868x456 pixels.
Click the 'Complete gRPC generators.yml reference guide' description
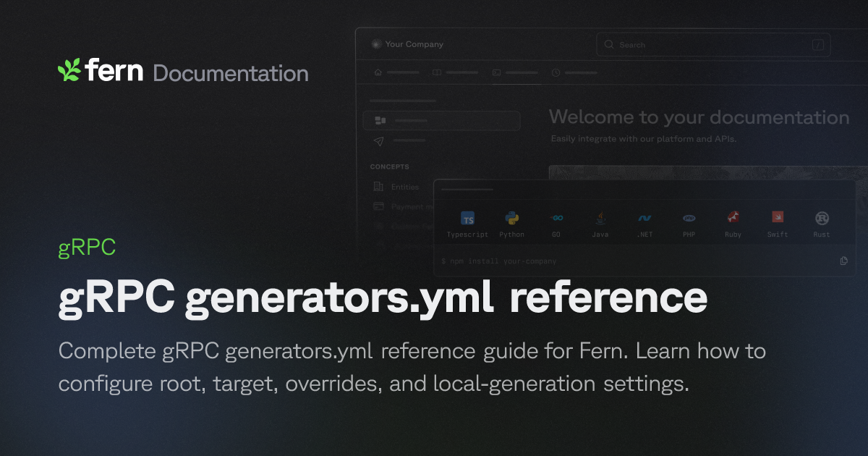[x=412, y=368]
